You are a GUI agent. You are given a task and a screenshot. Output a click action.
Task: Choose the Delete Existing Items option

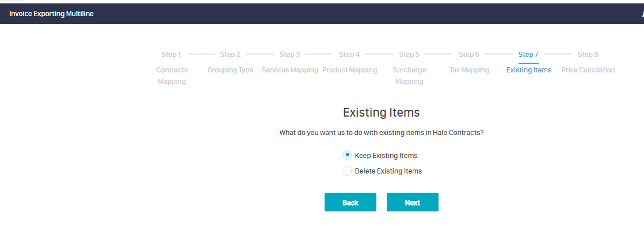click(347, 171)
